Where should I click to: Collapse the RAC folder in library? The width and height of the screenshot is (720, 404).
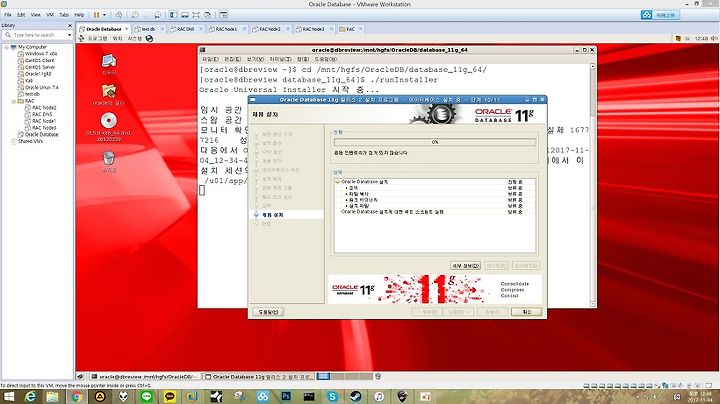point(13,101)
